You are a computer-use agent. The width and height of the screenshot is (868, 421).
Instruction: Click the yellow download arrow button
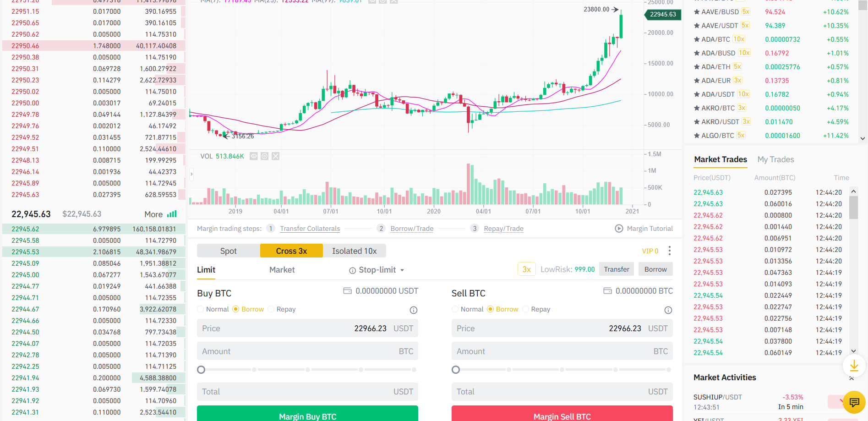tap(854, 366)
